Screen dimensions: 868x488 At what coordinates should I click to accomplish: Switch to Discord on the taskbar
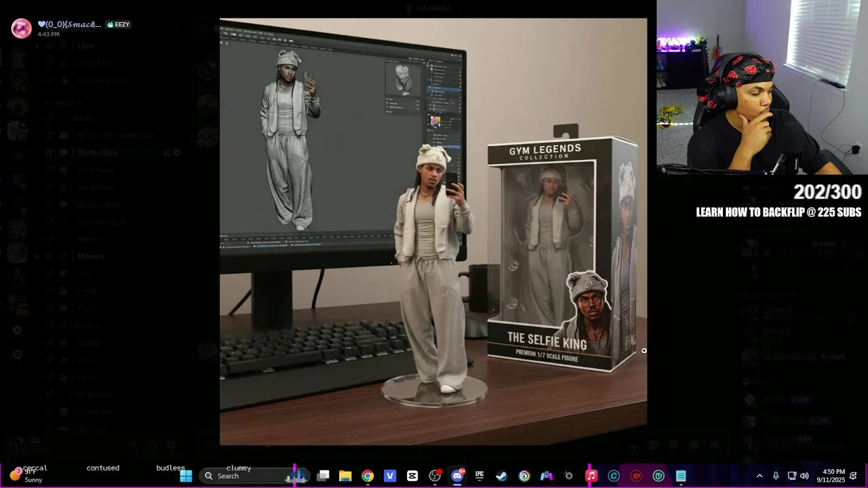pyautogui.click(x=457, y=476)
